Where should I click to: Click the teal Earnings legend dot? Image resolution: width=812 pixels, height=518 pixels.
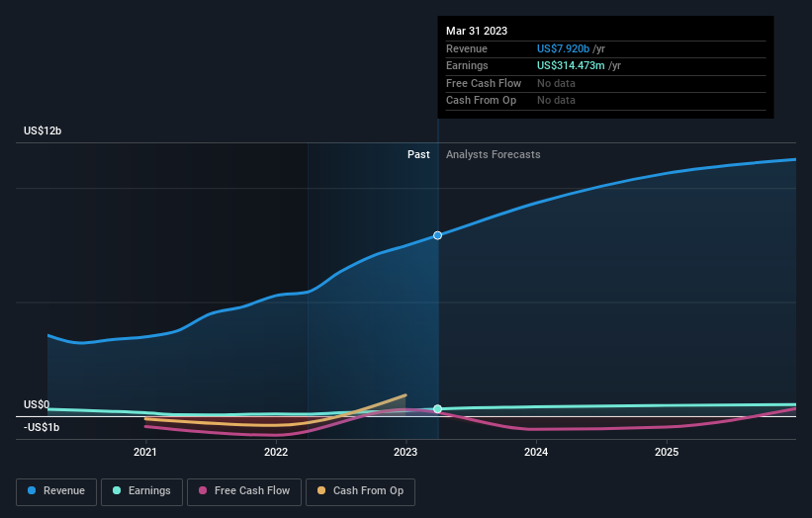click(x=117, y=490)
